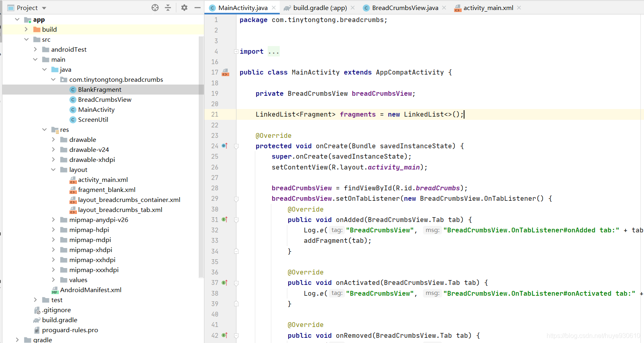644x343 pixels.
Task: Click override gutter icon on line 24
Action: [x=225, y=146]
